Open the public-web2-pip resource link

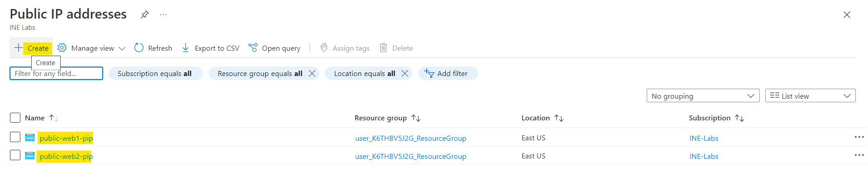pos(66,157)
